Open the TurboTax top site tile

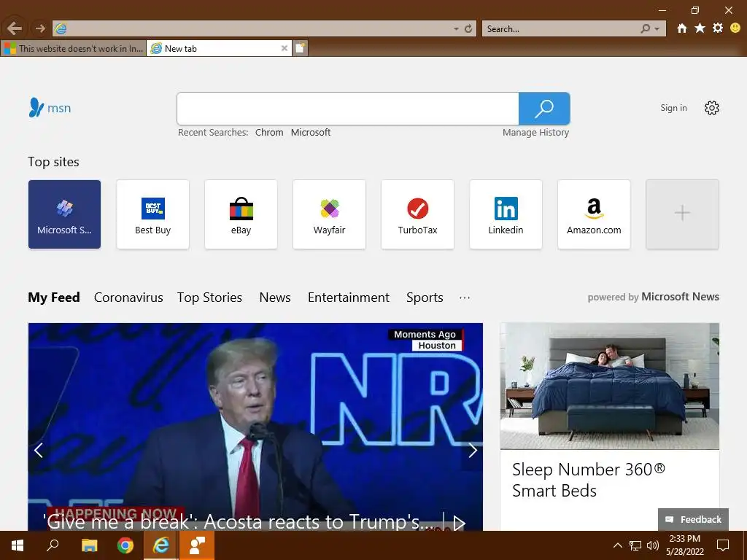(x=417, y=214)
